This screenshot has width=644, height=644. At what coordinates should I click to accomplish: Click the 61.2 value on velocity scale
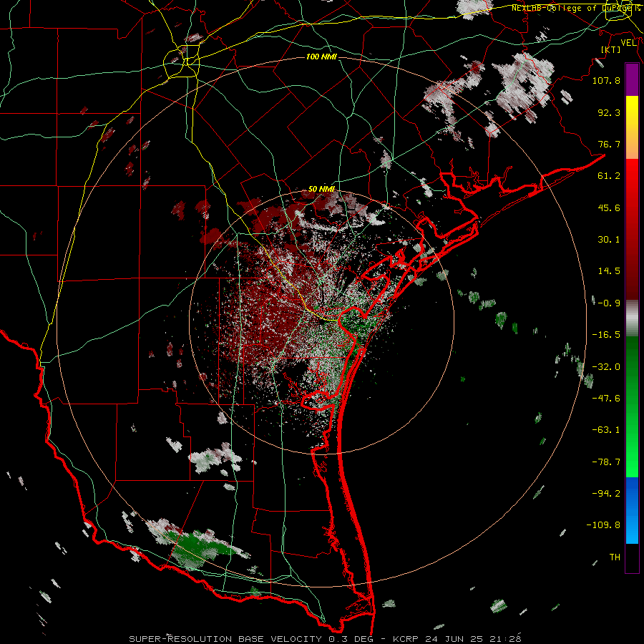click(609, 176)
